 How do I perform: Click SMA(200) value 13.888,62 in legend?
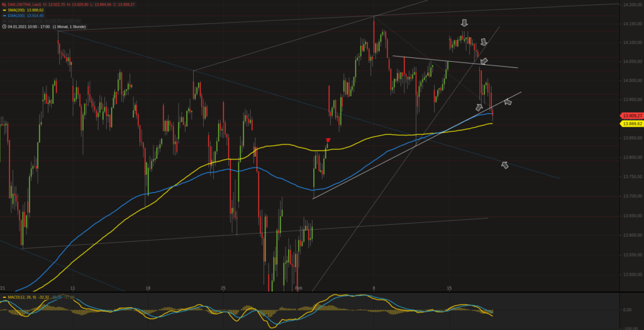click(35, 10)
